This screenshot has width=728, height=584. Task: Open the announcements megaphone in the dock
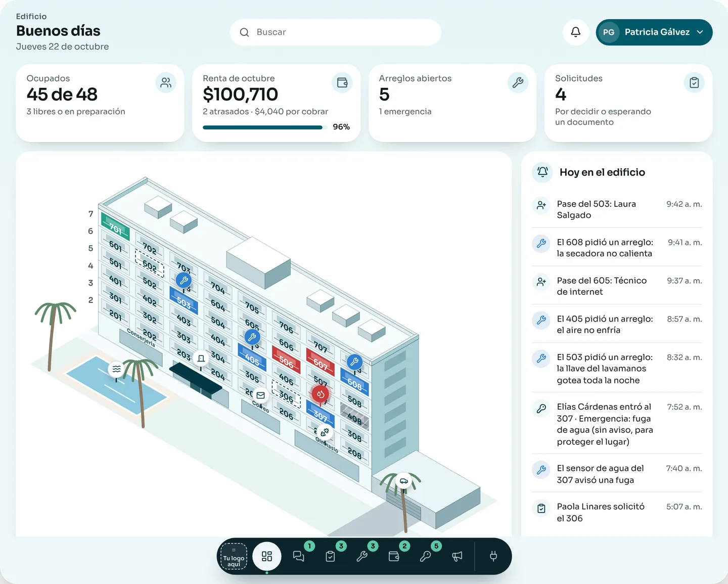click(x=457, y=556)
